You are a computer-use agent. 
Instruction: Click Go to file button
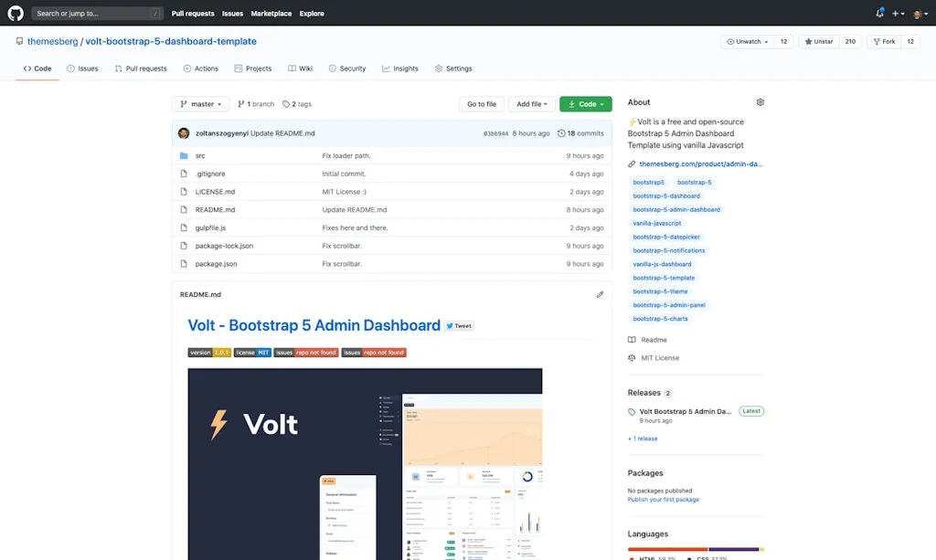[x=482, y=104]
